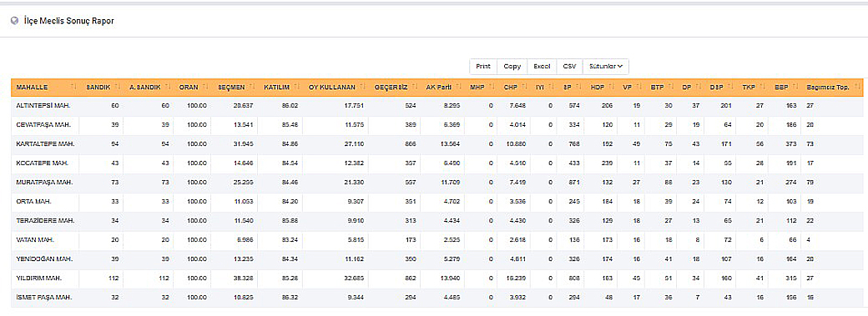
Task: Copy the table data
Action: tap(512, 67)
